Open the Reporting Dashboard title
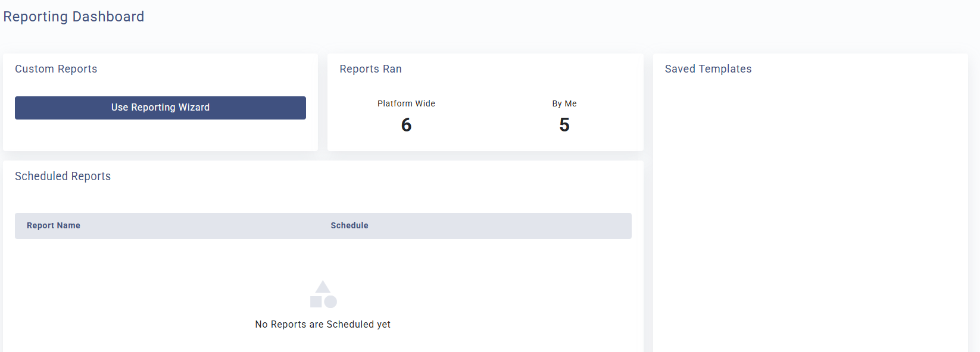This screenshot has height=352, width=980. (73, 17)
